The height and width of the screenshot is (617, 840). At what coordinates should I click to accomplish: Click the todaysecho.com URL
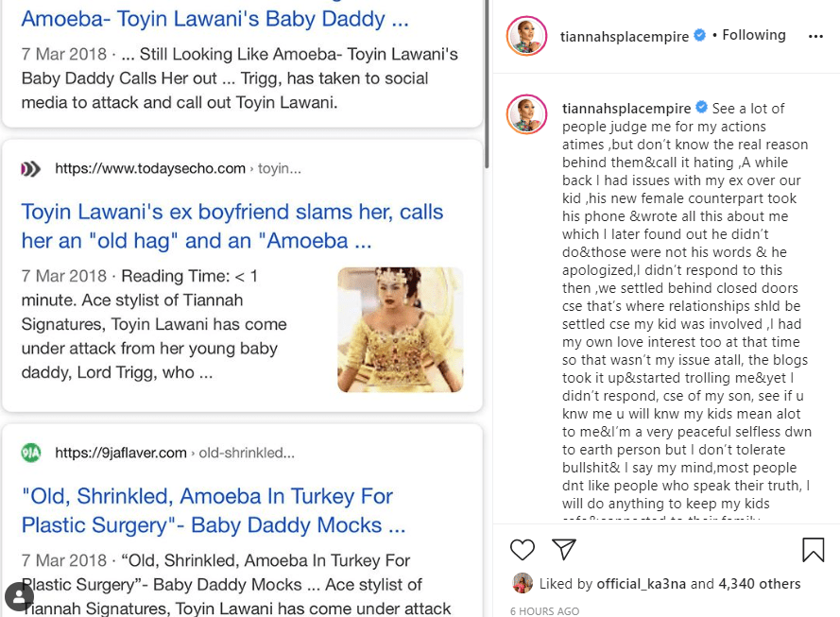pyautogui.click(x=150, y=168)
